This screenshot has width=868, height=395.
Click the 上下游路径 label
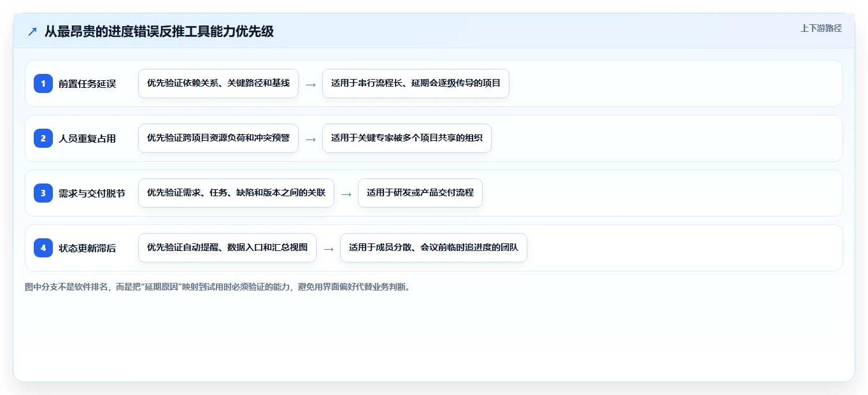point(821,28)
